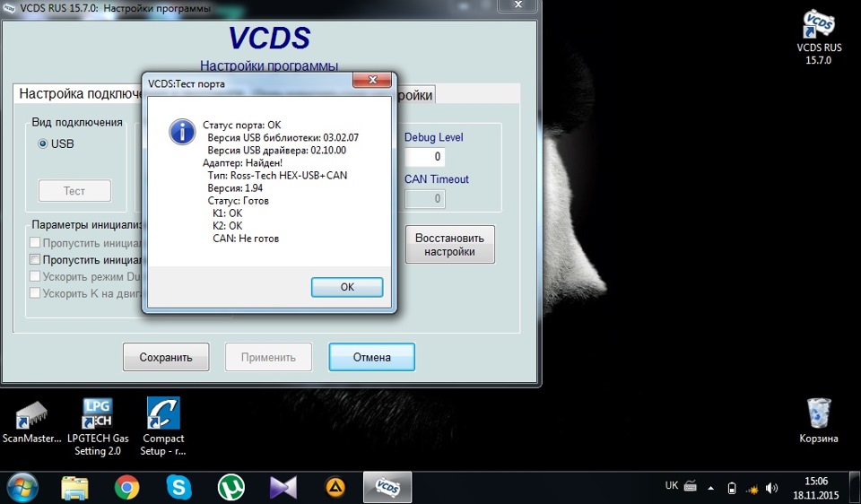Open on-screen keyboard tray icon
This screenshot has height=504, width=861.
tap(691, 486)
